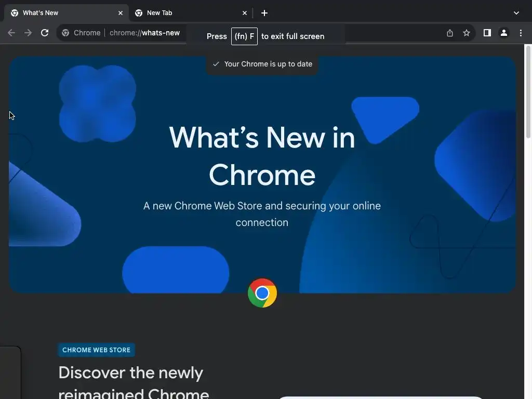Open the profile avatar menu

pyautogui.click(x=504, y=33)
